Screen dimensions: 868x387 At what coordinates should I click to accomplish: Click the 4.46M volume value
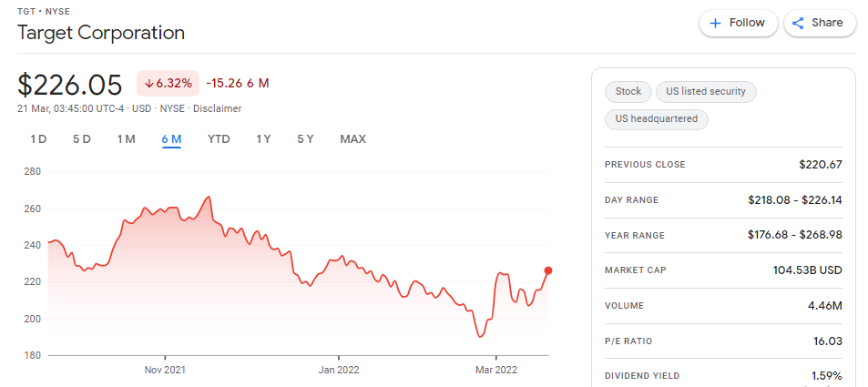(x=826, y=306)
